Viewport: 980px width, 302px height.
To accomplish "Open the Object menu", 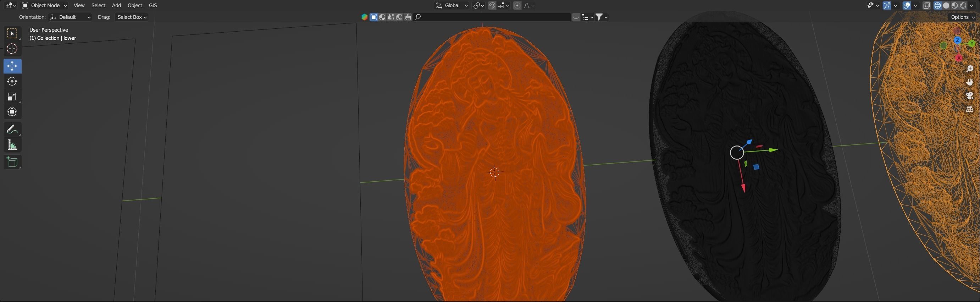I will [x=135, y=5].
